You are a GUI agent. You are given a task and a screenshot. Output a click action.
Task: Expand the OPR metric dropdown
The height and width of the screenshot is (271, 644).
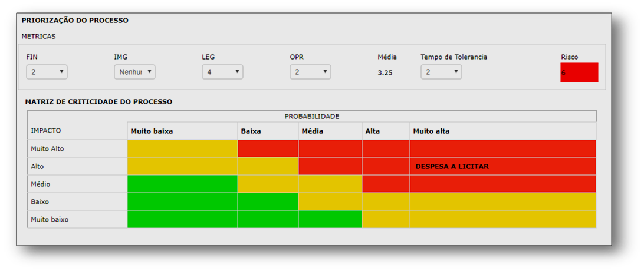(310, 72)
